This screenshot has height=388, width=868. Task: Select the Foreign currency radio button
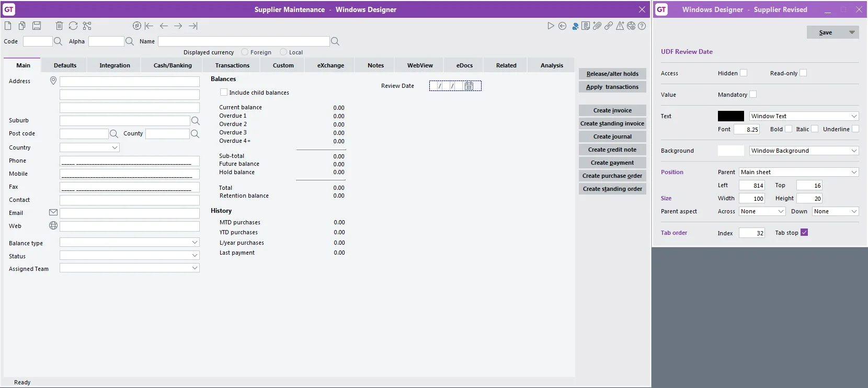pos(245,52)
